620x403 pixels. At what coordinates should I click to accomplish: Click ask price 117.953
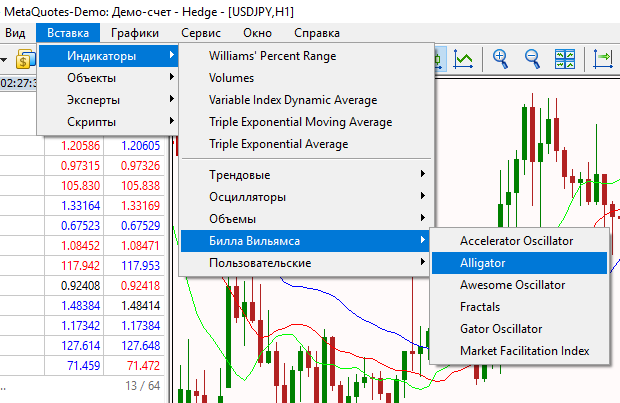tap(140, 265)
